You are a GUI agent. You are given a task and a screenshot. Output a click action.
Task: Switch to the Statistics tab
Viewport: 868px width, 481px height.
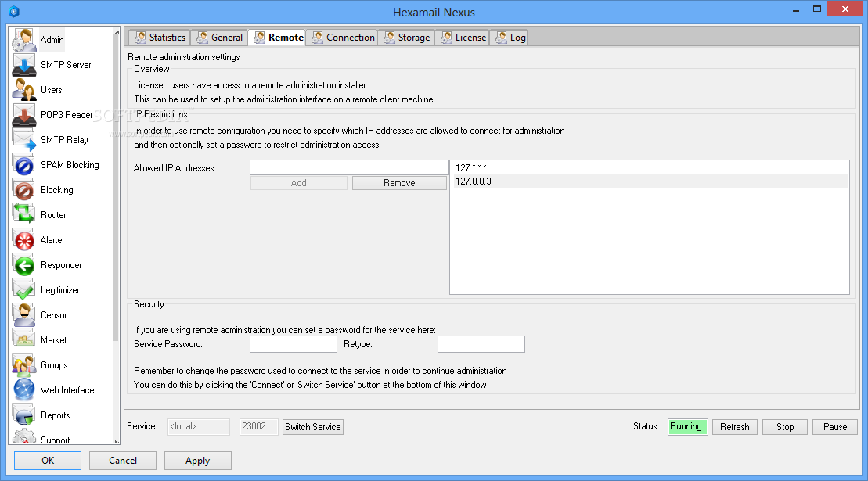(160, 37)
